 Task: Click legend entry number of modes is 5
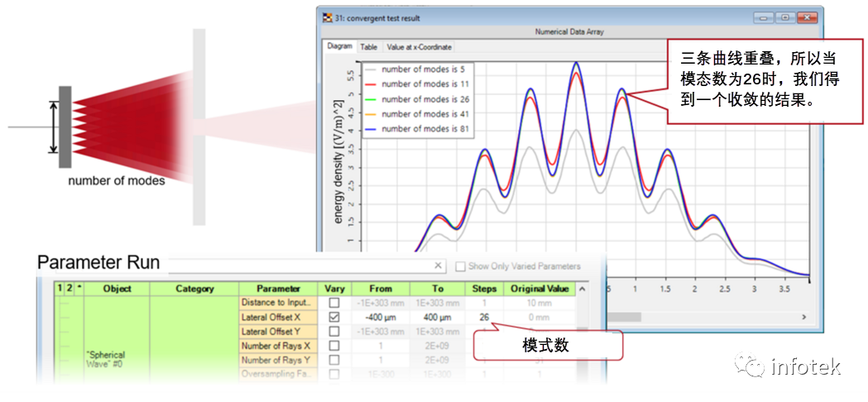tap(414, 69)
